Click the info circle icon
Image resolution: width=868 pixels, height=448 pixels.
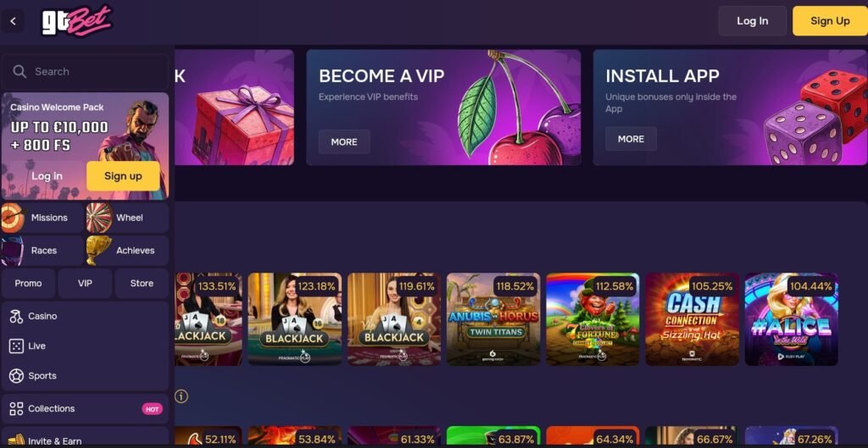(x=181, y=396)
